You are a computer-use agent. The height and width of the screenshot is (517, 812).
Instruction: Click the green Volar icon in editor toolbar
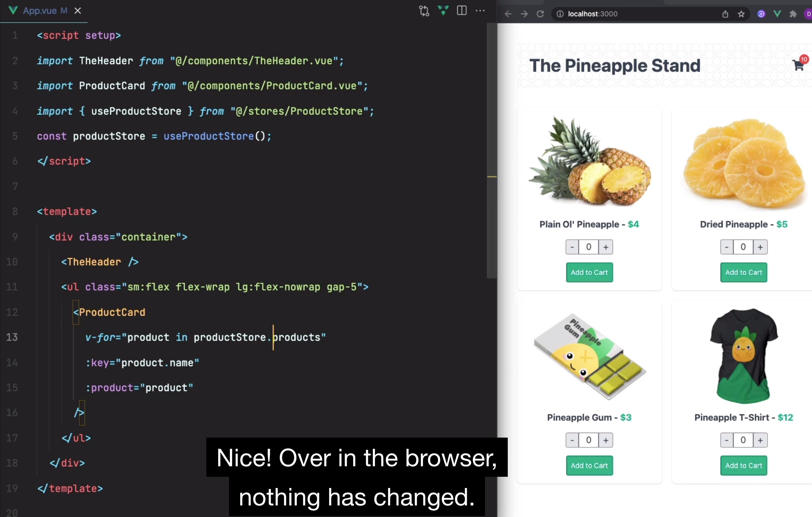(x=443, y=11)
